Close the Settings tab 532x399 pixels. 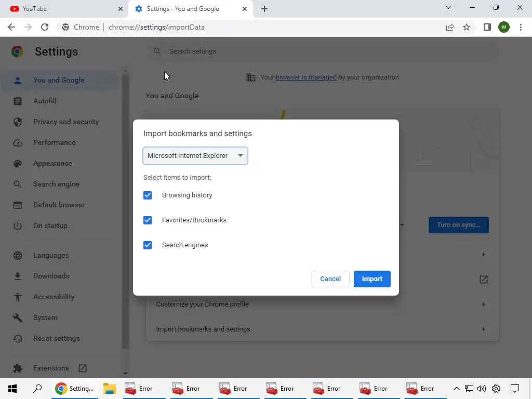(245, 9)
